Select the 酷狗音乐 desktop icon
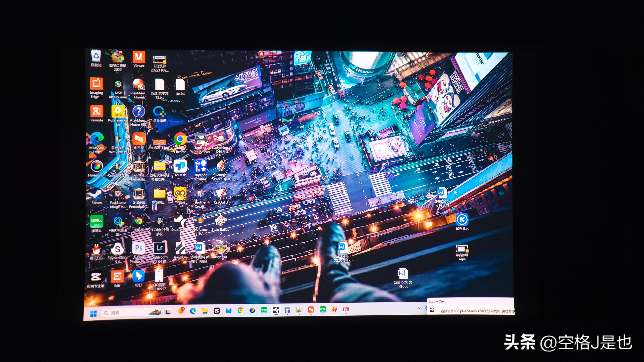The image size is (644, 362). (462, 220)
